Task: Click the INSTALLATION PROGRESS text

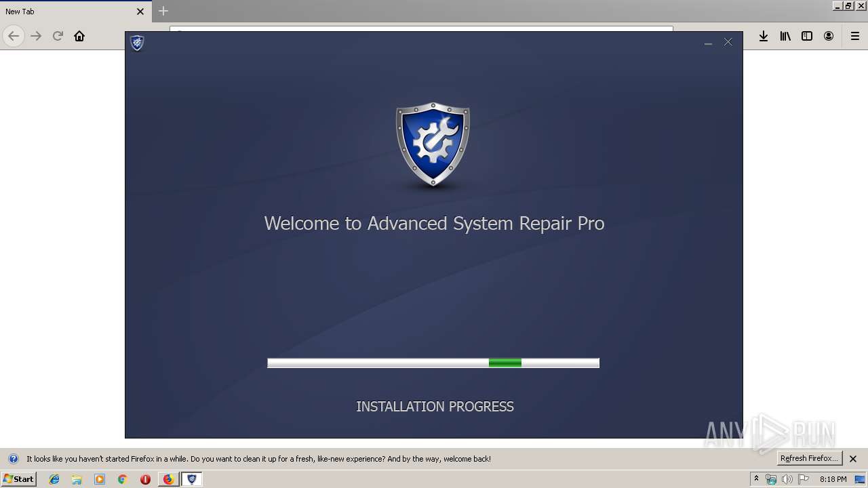Action: 435,407
